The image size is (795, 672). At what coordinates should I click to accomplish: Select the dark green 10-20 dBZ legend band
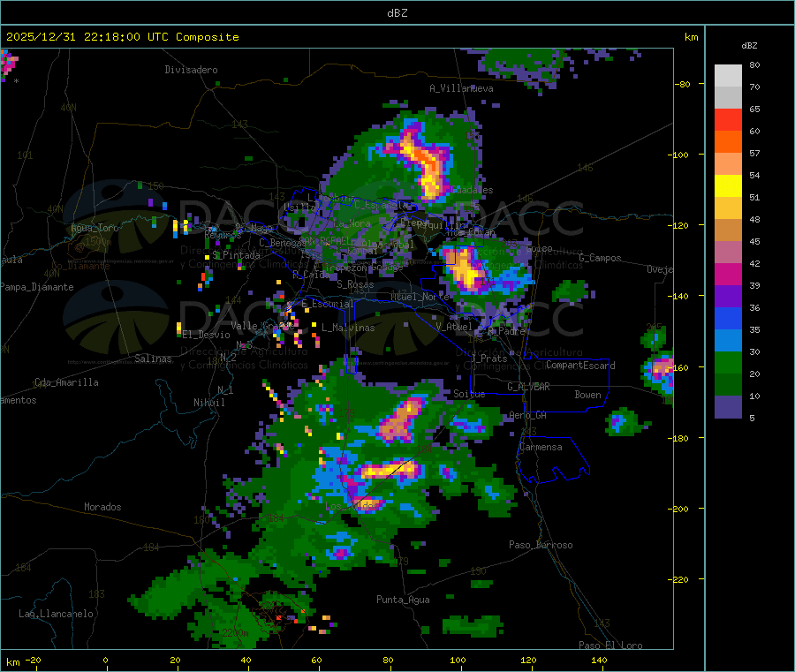(x=728, y=385)
